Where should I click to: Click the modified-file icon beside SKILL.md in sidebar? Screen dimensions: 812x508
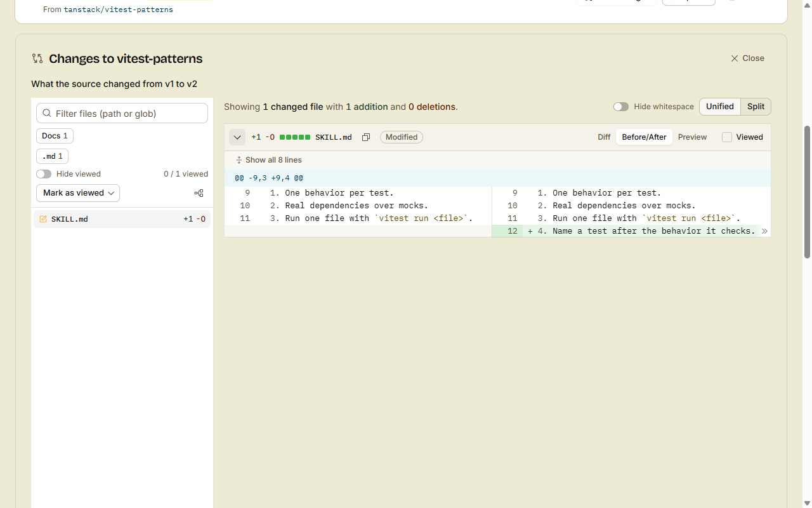coord(43,219)
